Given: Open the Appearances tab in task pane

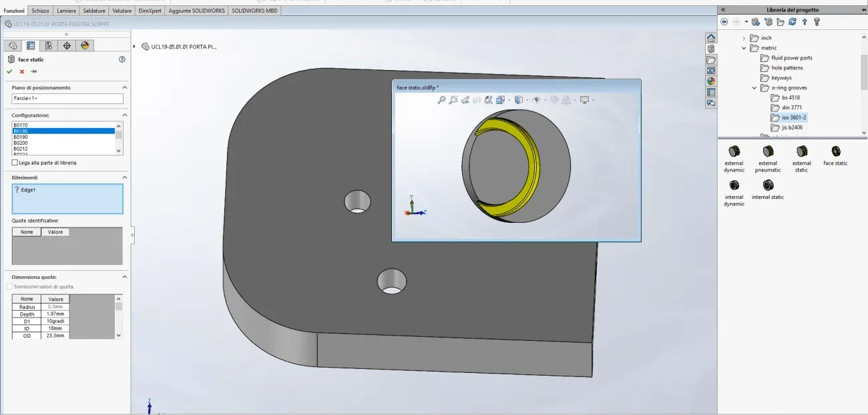Looking at the screenshot, I should pyautogui.click(x=711, y=81).
